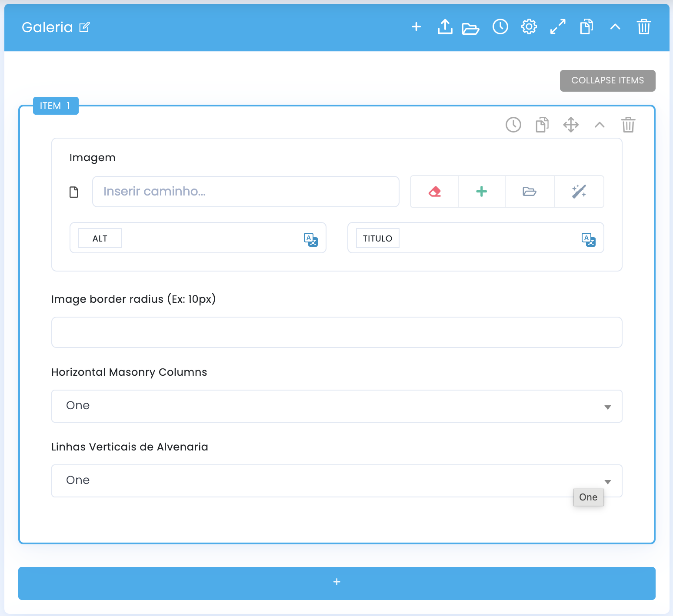This screenshot has width=673, height=616.
Task: Translate TITULO field with translate icon
Action: coord(589,239)
